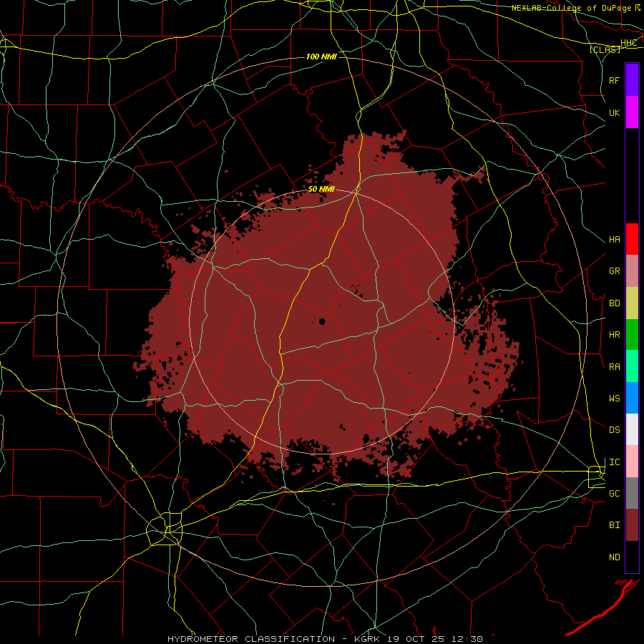Click the 'KGRK' station identifier in caption
The width and height of the screenshot is (644, 644).
click(366, 639)
